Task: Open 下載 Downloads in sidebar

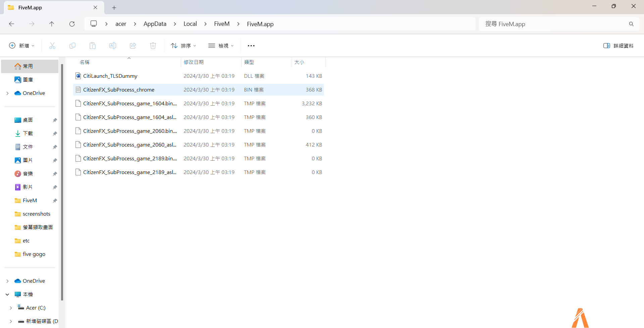Action: 30,133
